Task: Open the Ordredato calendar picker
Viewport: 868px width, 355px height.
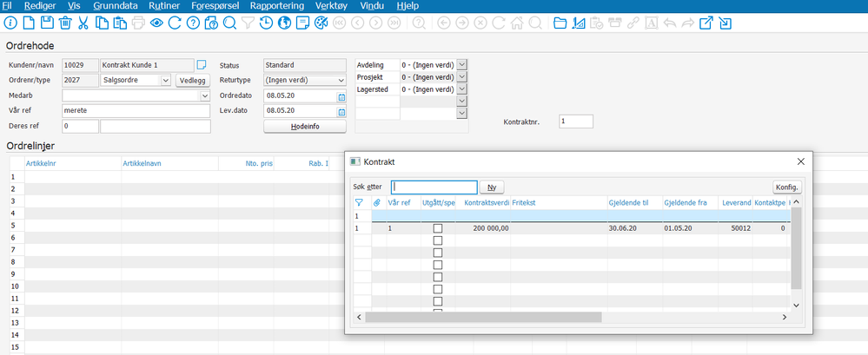Action: tap(341, 96)
